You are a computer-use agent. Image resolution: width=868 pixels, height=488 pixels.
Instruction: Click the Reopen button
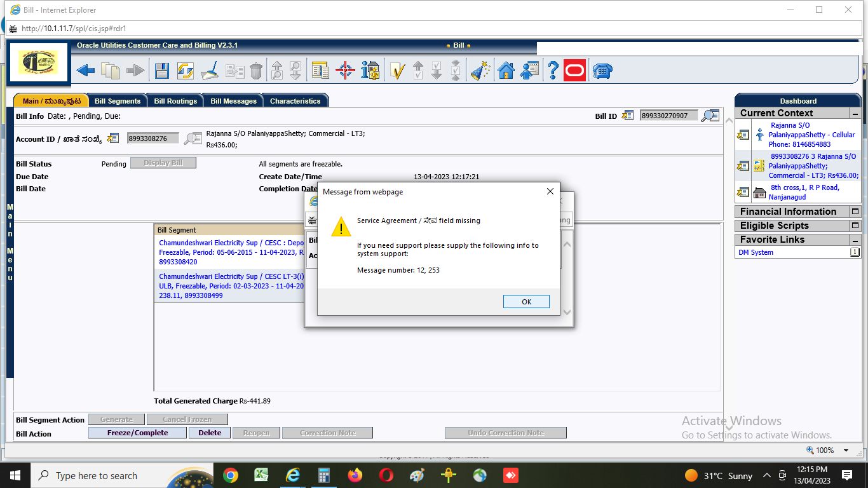[x=256, y=433]
